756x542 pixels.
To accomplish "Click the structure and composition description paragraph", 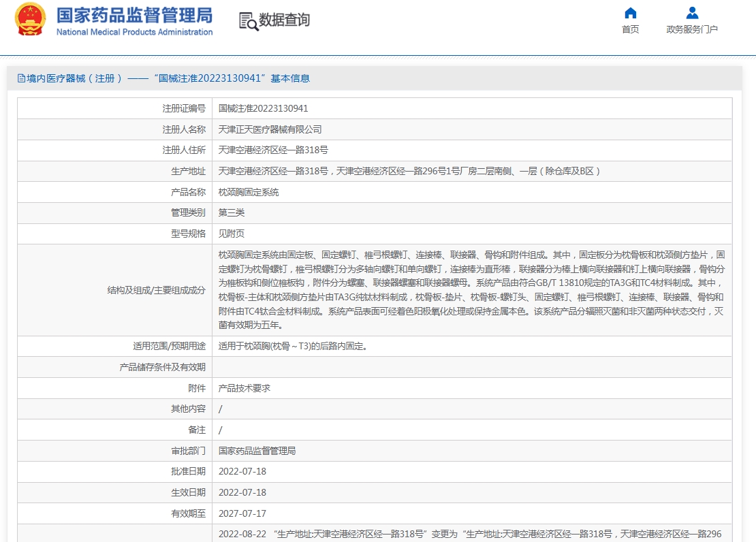I will coord(471,290).
